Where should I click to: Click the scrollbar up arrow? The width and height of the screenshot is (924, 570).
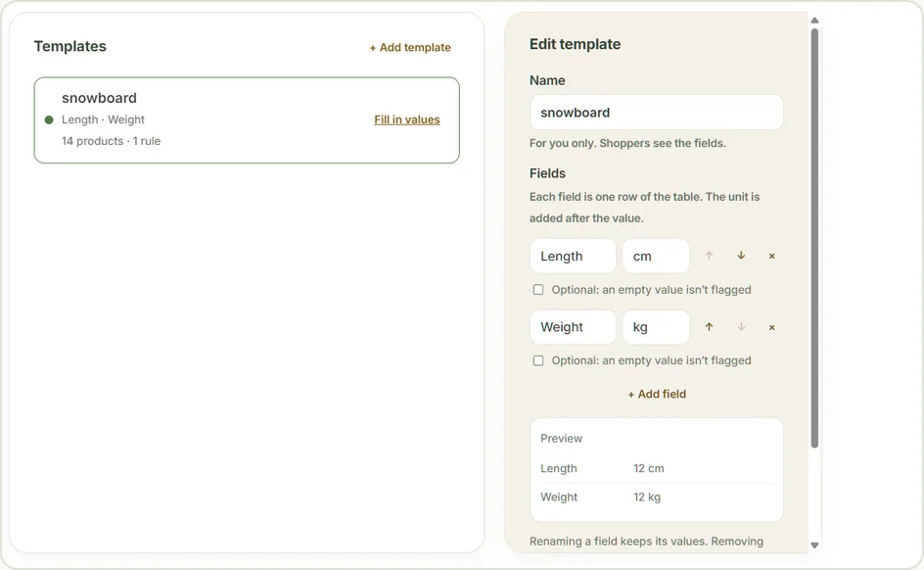coord(814,20)
